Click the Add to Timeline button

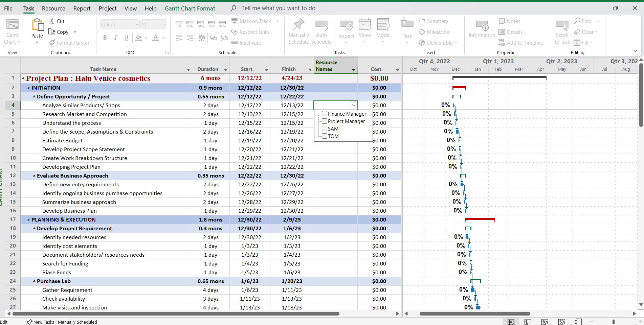520,43
